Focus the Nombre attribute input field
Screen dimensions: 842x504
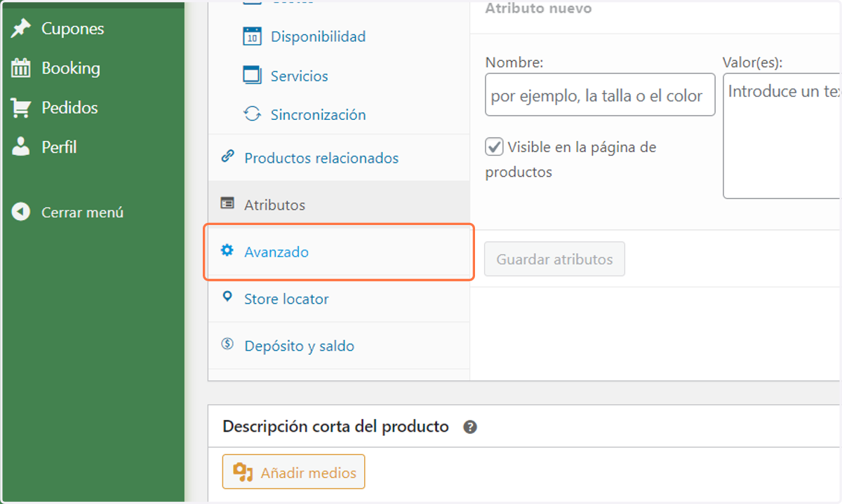pyautogui.click(x=600, y=95)
